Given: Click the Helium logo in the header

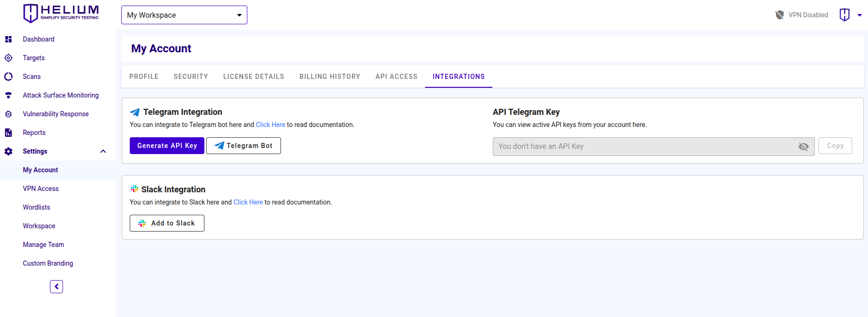Looking at the screenshot, I should (61, 13).
